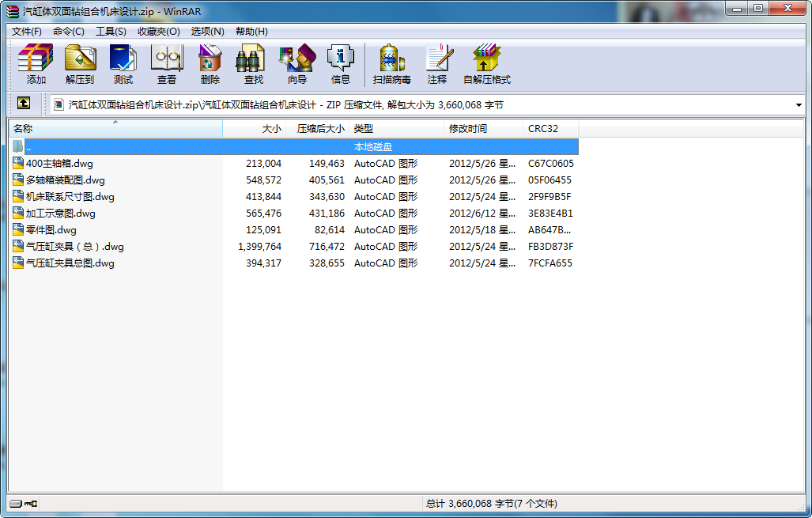Click the 删除 (Delete) toolbar icon
Viewport: 812px width, 518px height.
pyautogui.click(x=210, y=63)
